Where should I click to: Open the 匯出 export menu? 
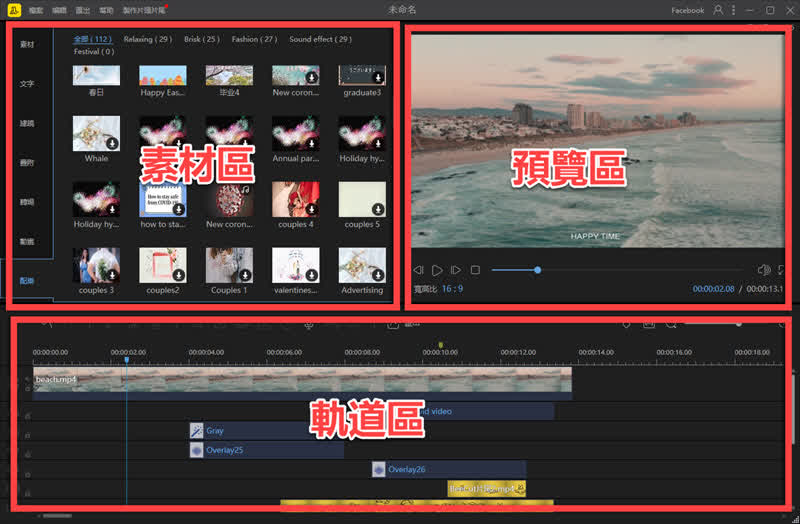[x=83, y=10]
